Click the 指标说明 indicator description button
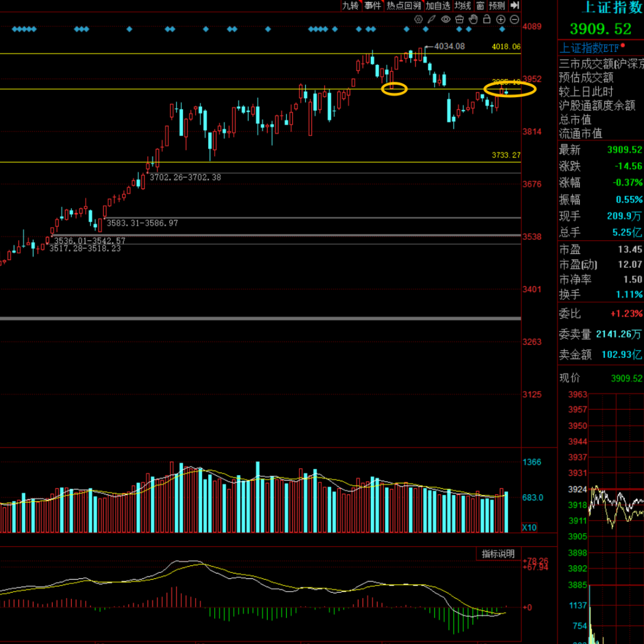The height and width of the screenshot is (644, 644). 498,554
